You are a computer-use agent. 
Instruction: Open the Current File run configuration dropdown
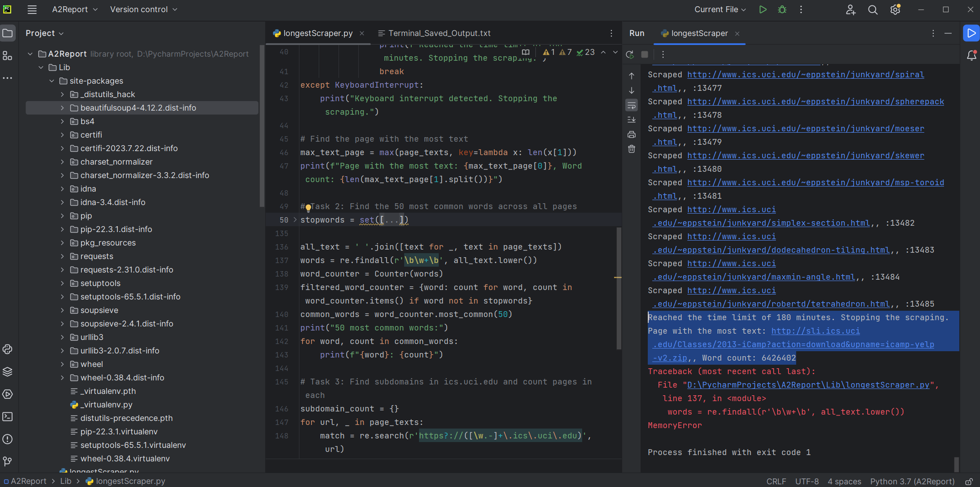tap(720, 9)
